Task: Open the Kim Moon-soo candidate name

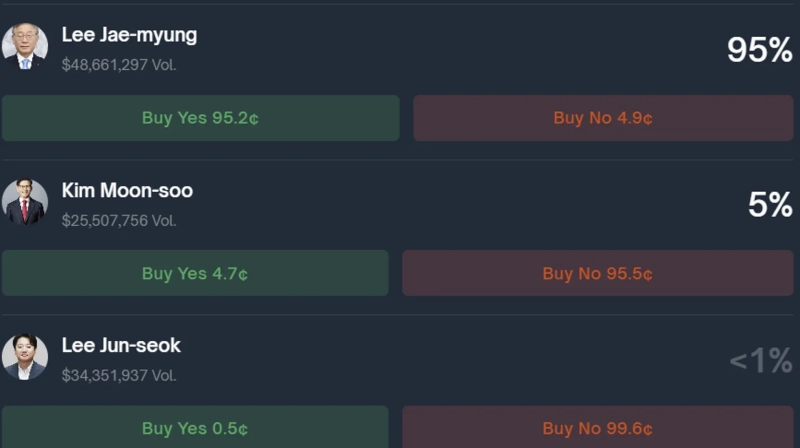Action: tap(127, 190)
